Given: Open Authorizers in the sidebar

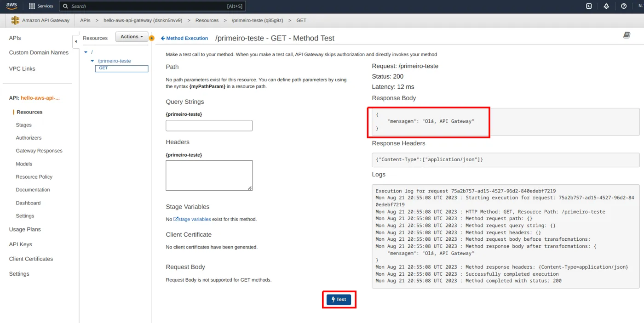Looking at the screenshot, I should click(29, 138).
